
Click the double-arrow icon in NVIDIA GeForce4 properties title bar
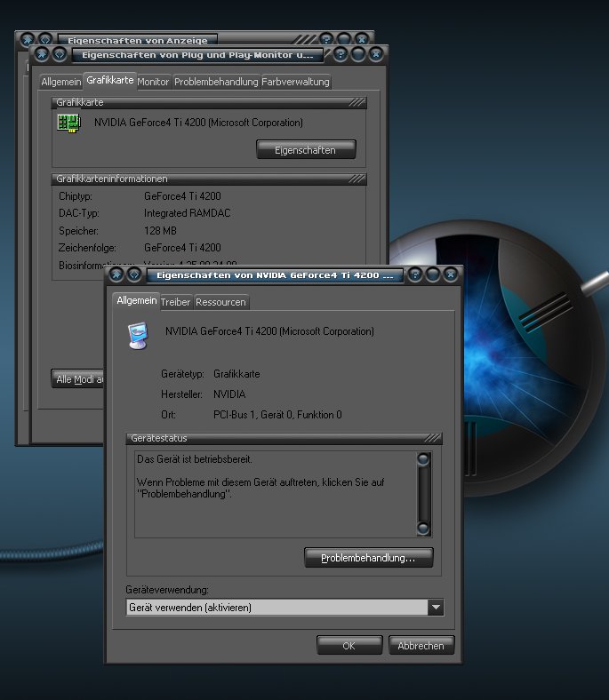[134, 274]
